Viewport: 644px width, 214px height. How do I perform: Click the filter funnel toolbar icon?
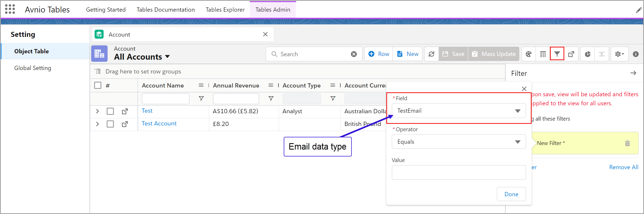(557, 54)
